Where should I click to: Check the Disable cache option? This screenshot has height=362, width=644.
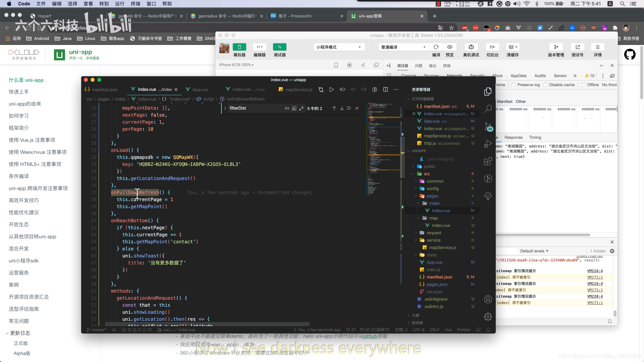(545, 85)
